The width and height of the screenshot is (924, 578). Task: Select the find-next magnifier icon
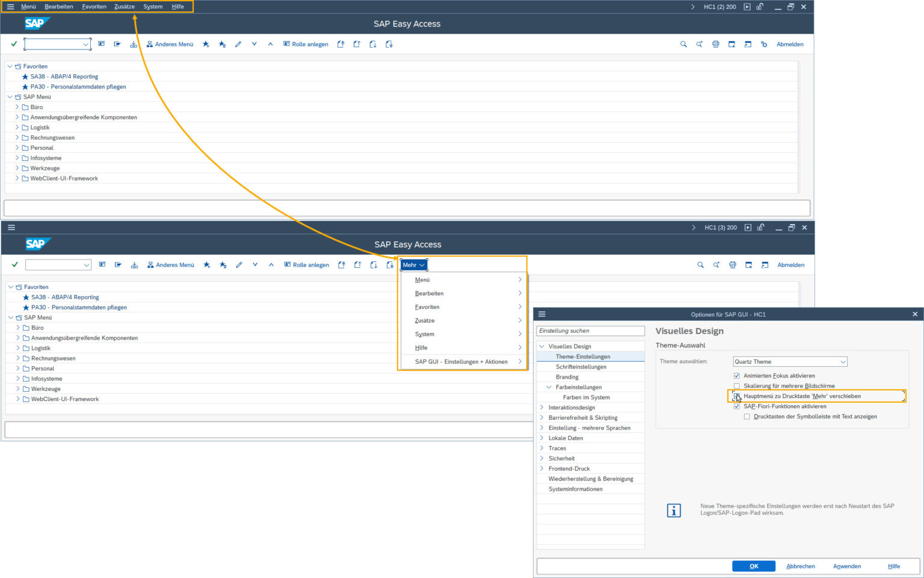click(700, 44)
